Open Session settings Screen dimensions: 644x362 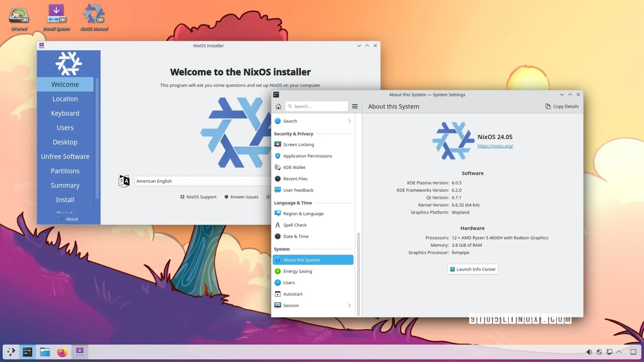tap(313, 306)
